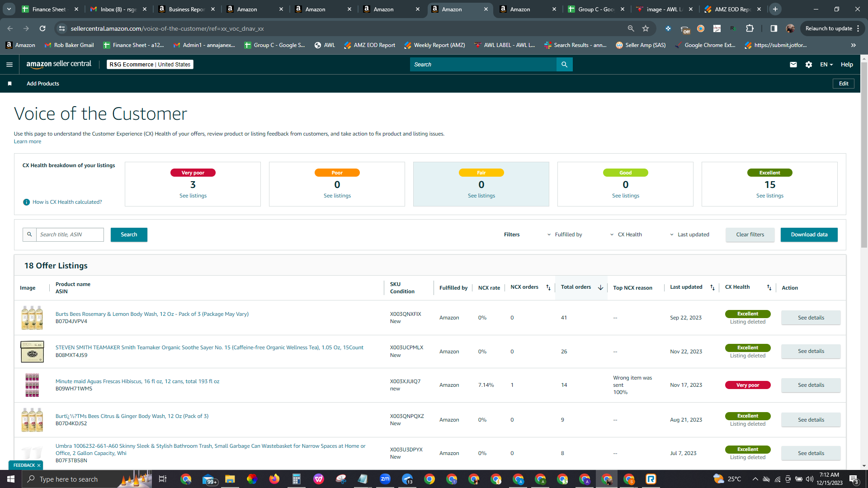Open the Learn more link
The image size is (868, 488).
tap(28, 141)
